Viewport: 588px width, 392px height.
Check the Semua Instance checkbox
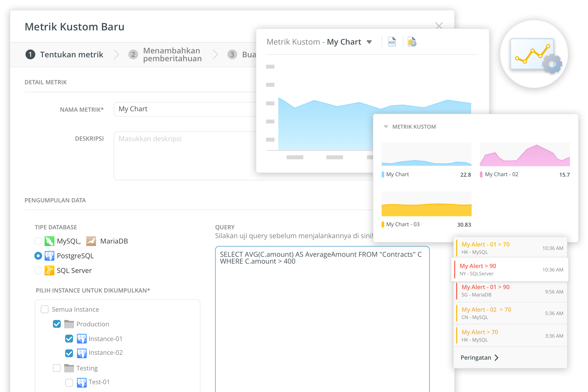45,309
